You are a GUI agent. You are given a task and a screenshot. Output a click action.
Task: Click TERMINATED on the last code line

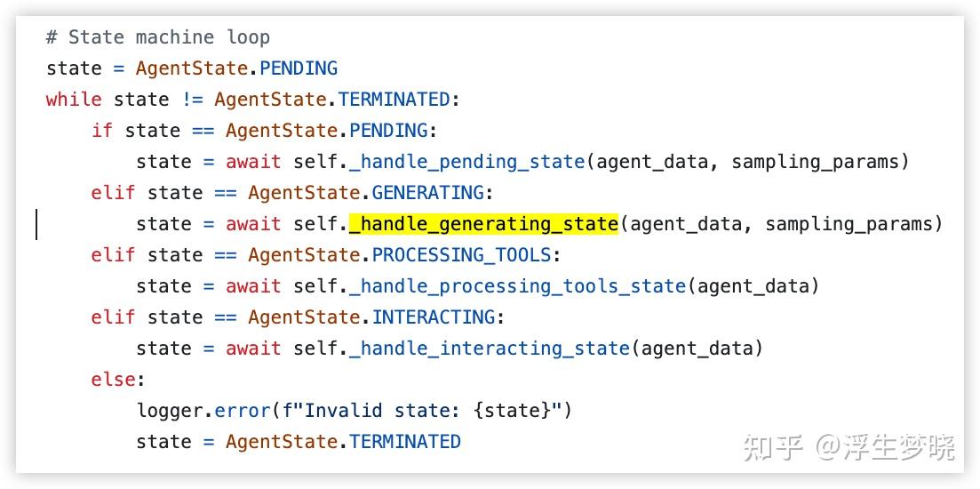click(x=404, y=441)
